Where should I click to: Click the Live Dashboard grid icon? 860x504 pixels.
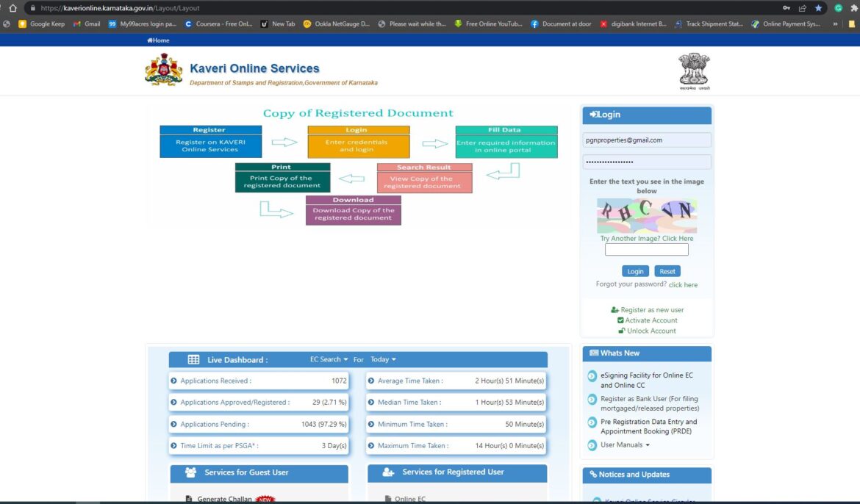point(193,360)
